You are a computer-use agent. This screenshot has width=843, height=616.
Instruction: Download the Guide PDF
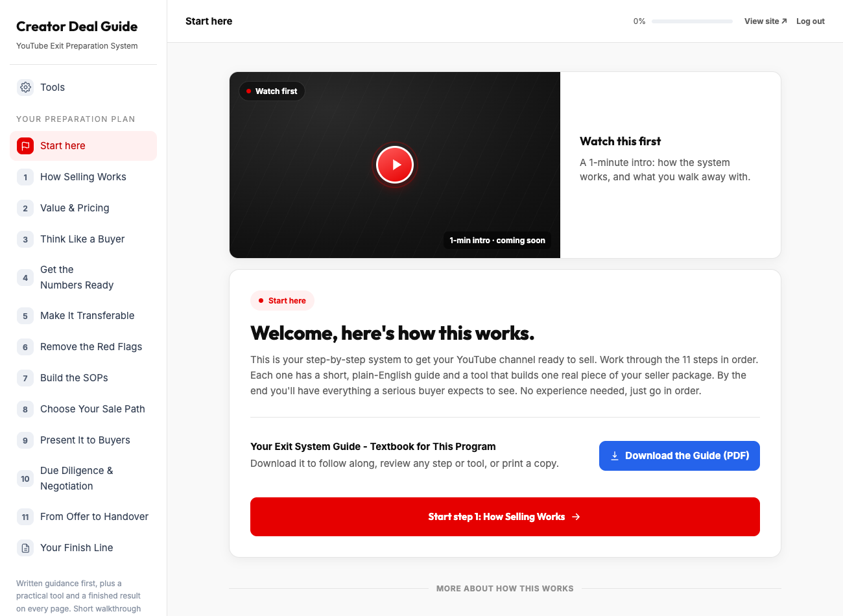(680, 456)
